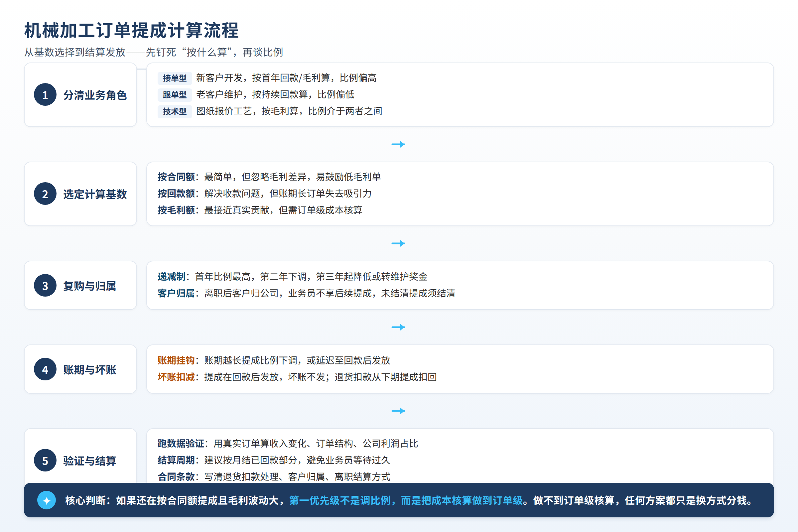Click the 验证与结算 step label
The width and height of the screenshot is (798, 532).
[x=89, y=461]
